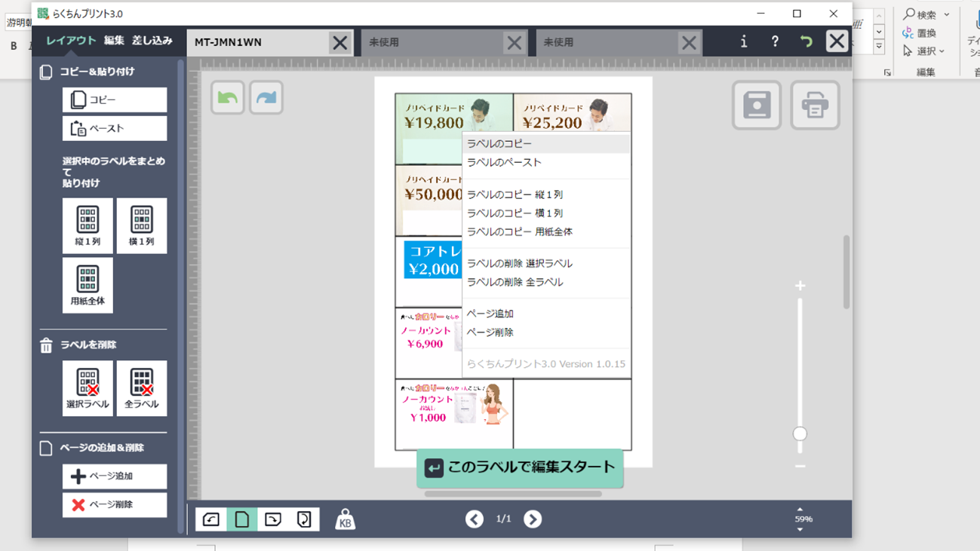Click the vertical zoom slider handle
This screenshot has width=980, height=551.
pyautogui.click(x=800, y=433)
